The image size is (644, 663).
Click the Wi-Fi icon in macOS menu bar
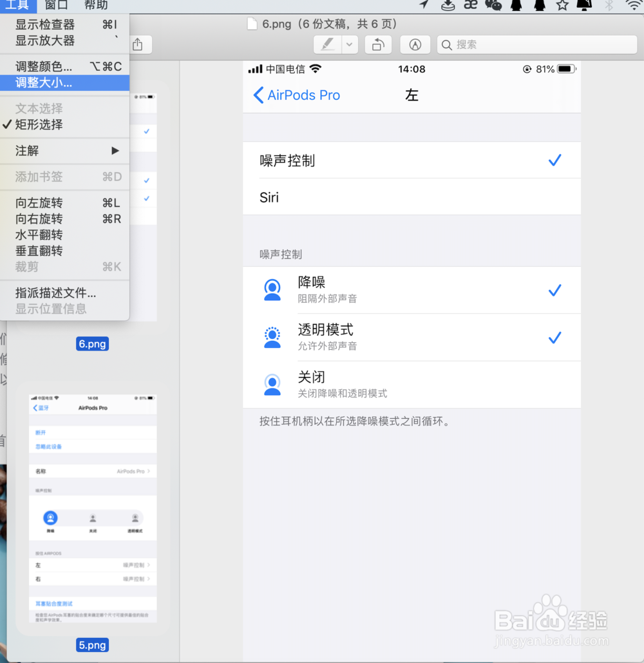coord(634,5)
